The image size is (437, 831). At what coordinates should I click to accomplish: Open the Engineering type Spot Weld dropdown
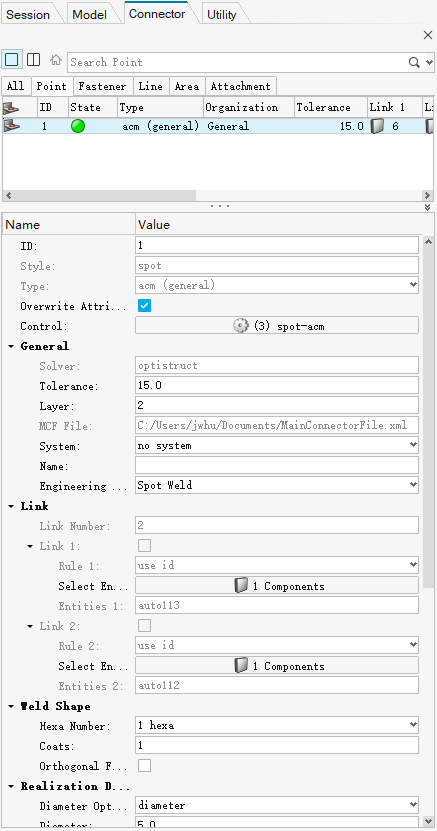click(x=277, y=485)
